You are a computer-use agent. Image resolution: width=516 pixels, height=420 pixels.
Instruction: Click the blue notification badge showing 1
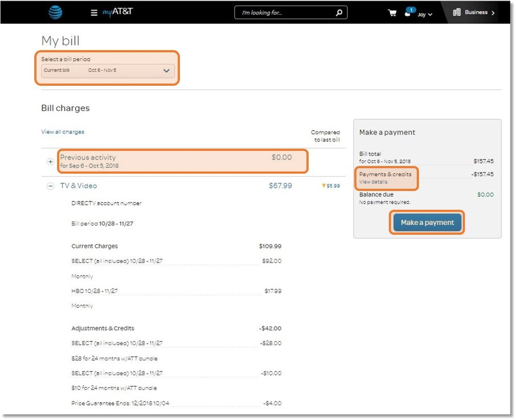(411, 9)
